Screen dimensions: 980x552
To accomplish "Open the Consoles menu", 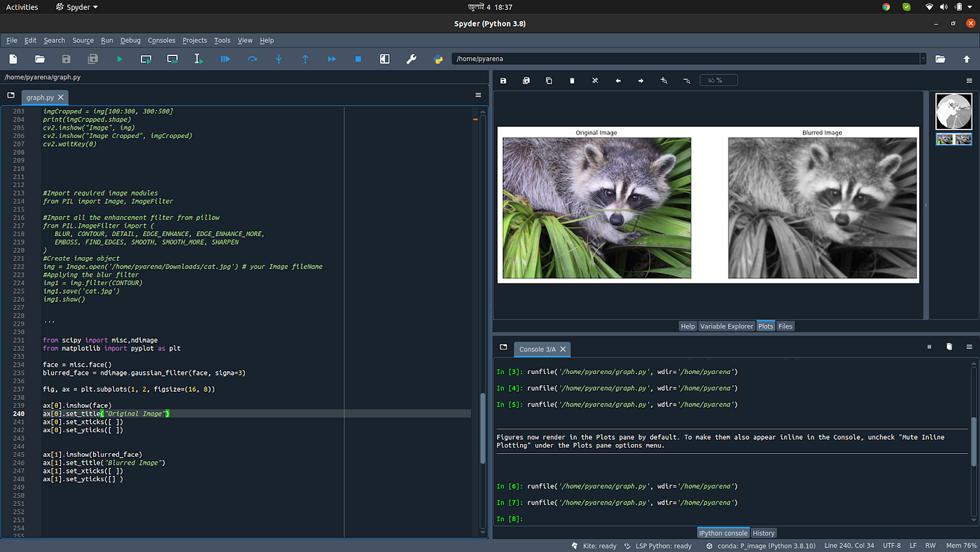I will click(x=162, y=41).
